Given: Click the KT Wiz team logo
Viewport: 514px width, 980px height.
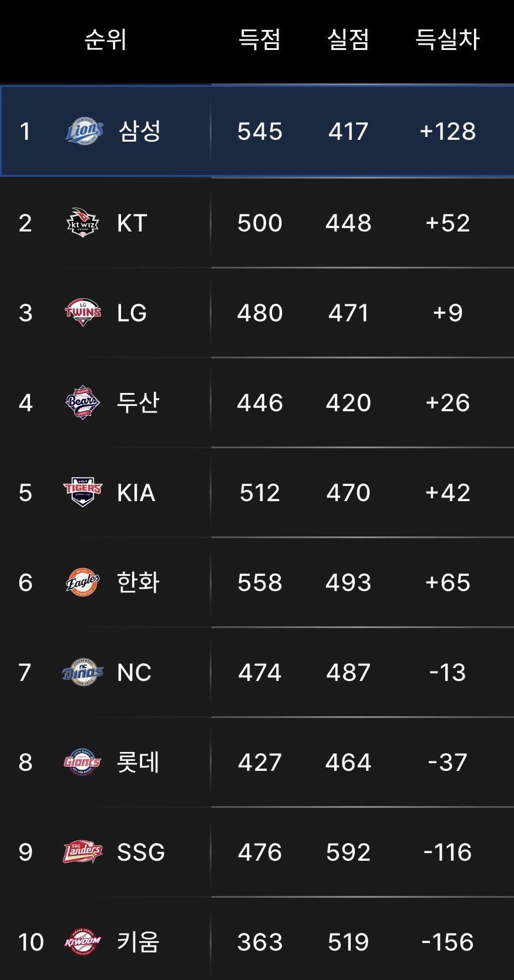Looking at the screenshot, I should pyautogui.click(x=83, y=223).
